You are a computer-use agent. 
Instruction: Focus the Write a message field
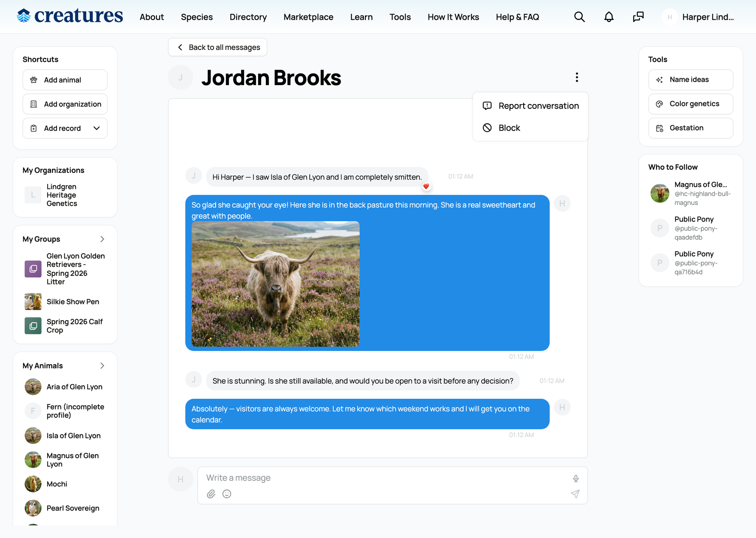point(387,478)
